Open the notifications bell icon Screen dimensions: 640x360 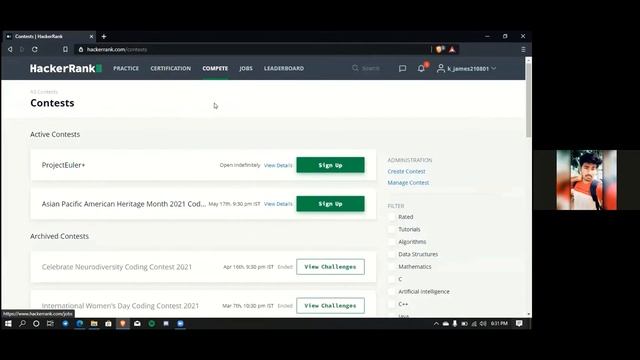421,69
